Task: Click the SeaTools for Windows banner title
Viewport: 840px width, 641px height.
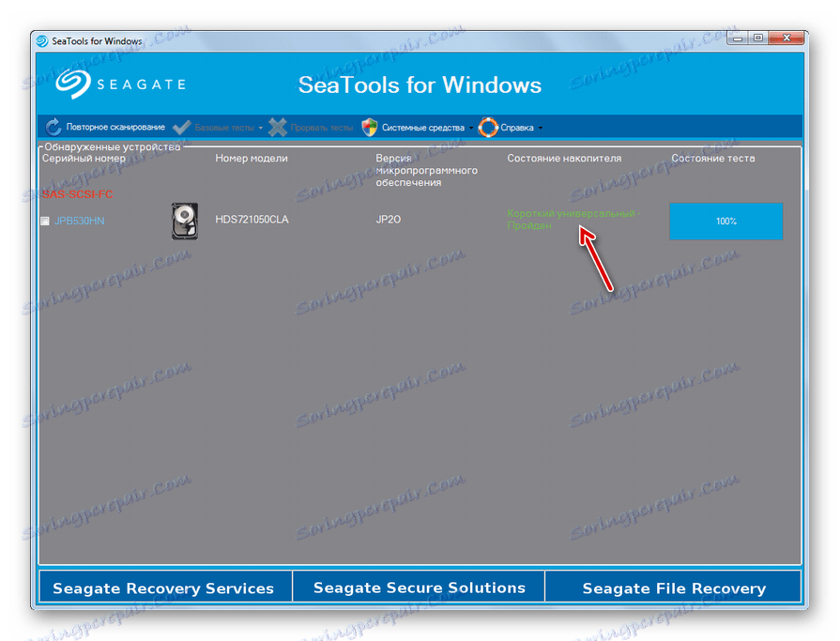Action: [420, 84]
